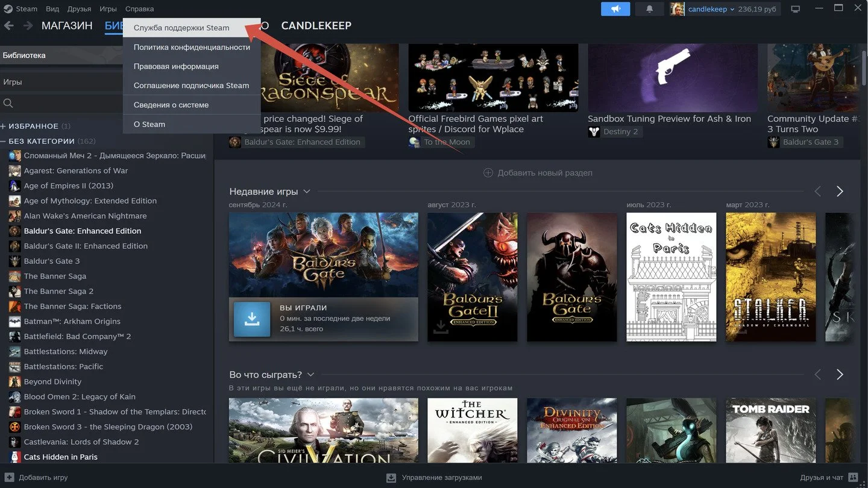This screenshot has width=868, height=488.
Task: Click the Alan Wake's American Nightmare icon
Action: click(14, 216)
